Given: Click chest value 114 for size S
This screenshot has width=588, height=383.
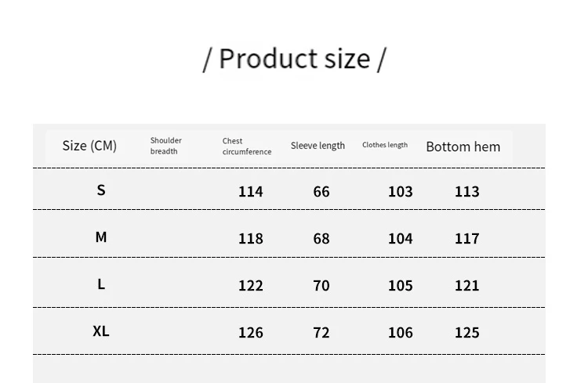Looking at the screenshot, I should point(251,192).
